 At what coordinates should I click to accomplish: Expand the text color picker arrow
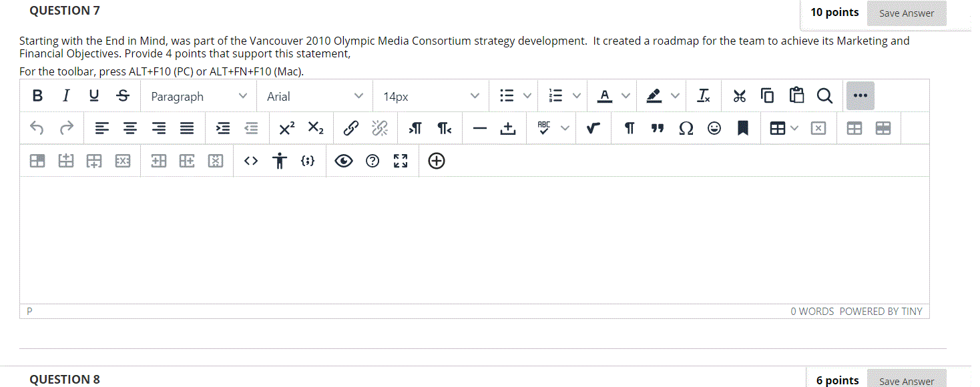(x=625, y=96)
